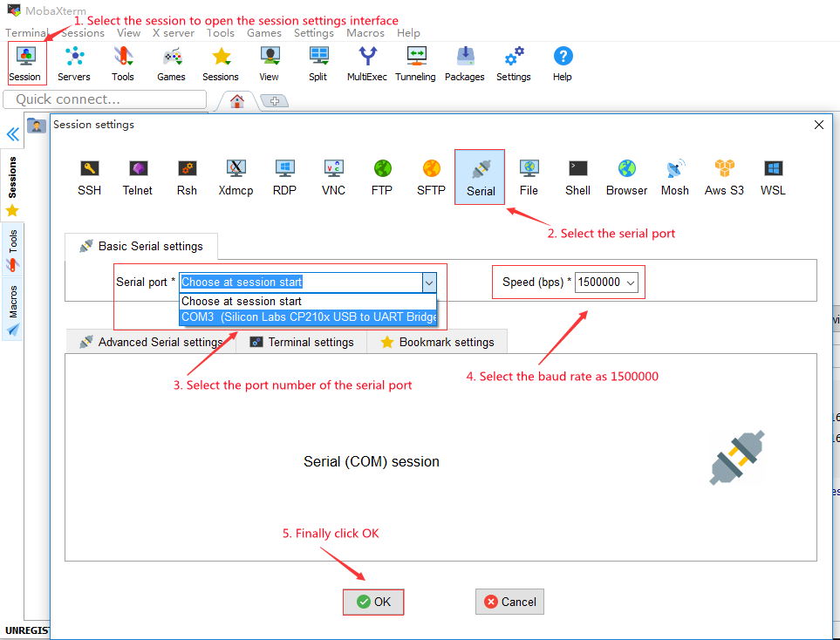
Task: Choose the Mosh session type
Action: click(x=674, y=177)
